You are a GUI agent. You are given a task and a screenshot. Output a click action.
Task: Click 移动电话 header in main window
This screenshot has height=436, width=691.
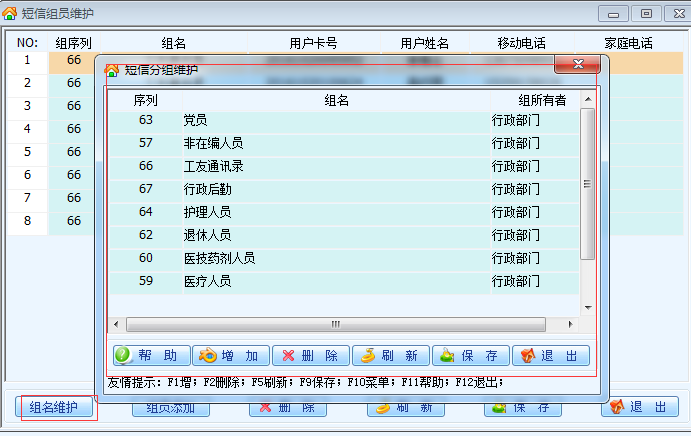[522, 43]
